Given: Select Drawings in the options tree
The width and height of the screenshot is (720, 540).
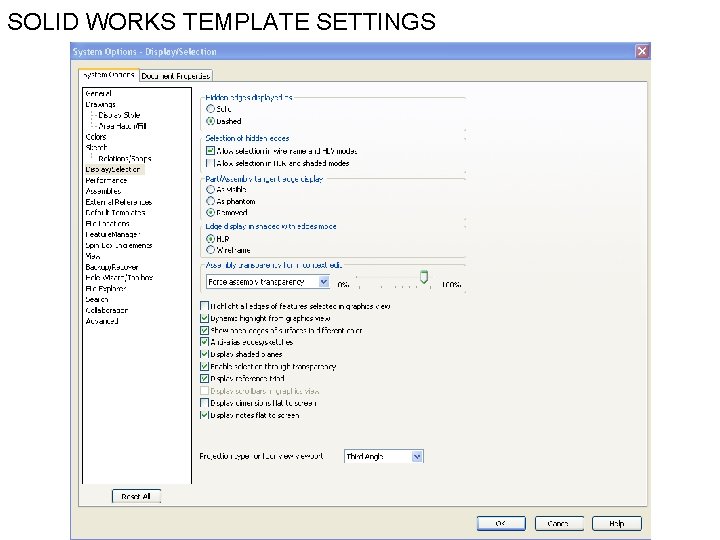Looking at the screenshot, I should (x=100, y=104).
